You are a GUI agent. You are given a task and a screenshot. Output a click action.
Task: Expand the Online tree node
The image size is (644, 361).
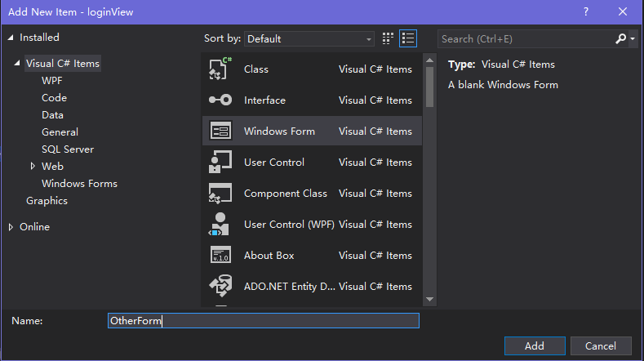pyautogui.click(x=11, y=226)
